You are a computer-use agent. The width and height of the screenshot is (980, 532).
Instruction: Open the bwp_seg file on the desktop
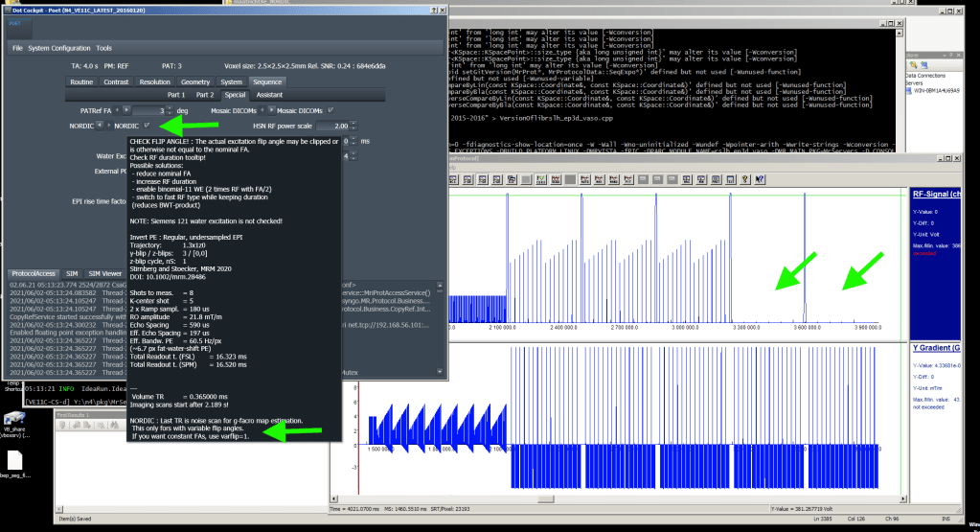point(16,460)
